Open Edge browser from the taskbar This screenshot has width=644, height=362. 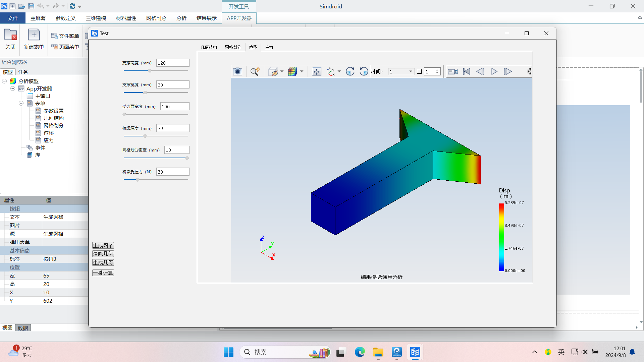pyautogui.click(x=360, y=352)
